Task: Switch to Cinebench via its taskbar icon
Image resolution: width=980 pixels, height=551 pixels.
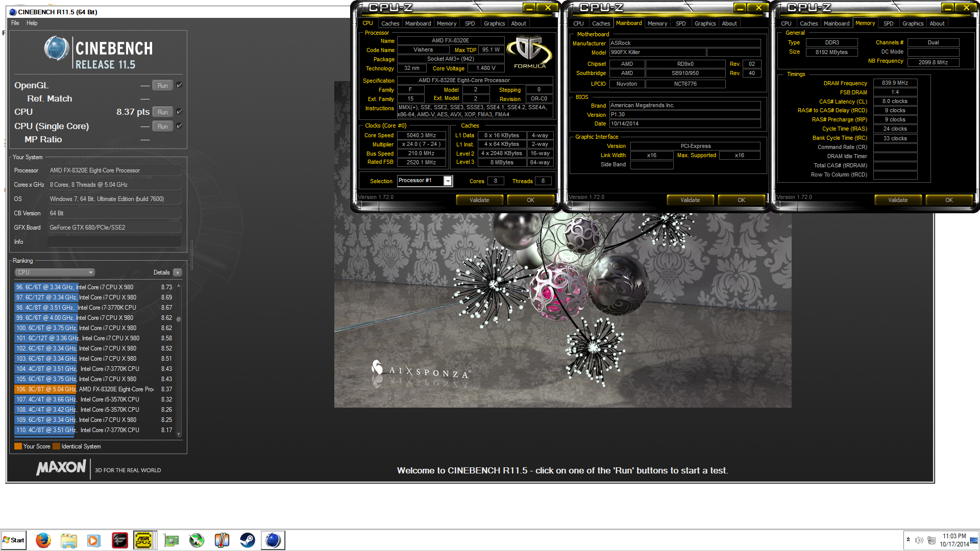Action: pyautogui.click(x=273, y=540)
